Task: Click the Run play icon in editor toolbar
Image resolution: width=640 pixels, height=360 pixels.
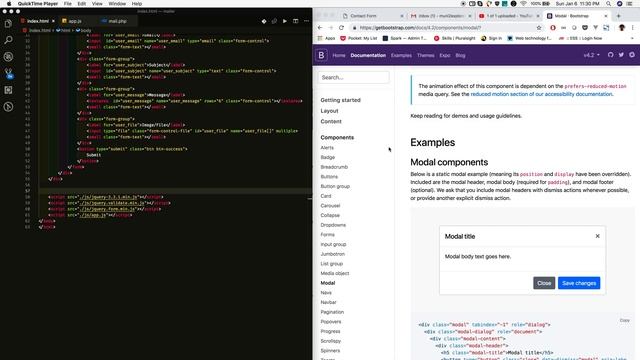Action: [x=285, y=21]
